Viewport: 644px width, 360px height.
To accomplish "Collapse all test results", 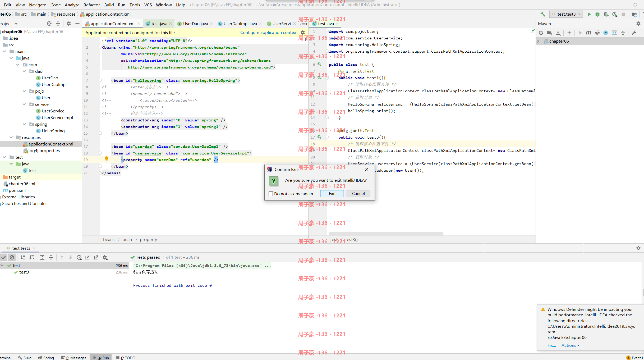I will (51, 257).
